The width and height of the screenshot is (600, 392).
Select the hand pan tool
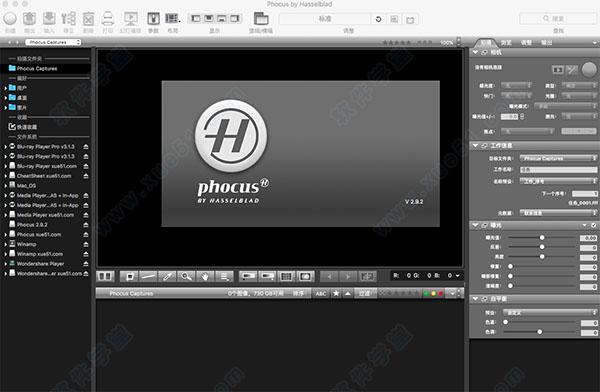205,276
